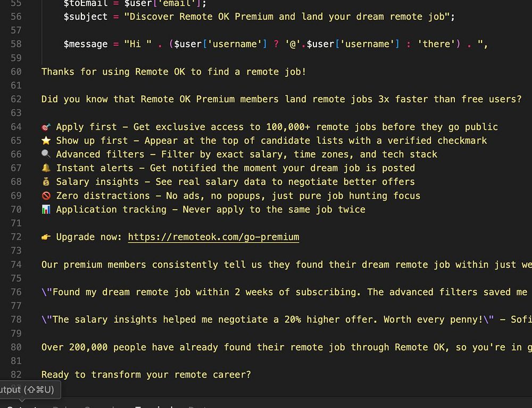532x408 pixels.
Task: Place cursor on the $subject variable
Action: click(85, 17)
